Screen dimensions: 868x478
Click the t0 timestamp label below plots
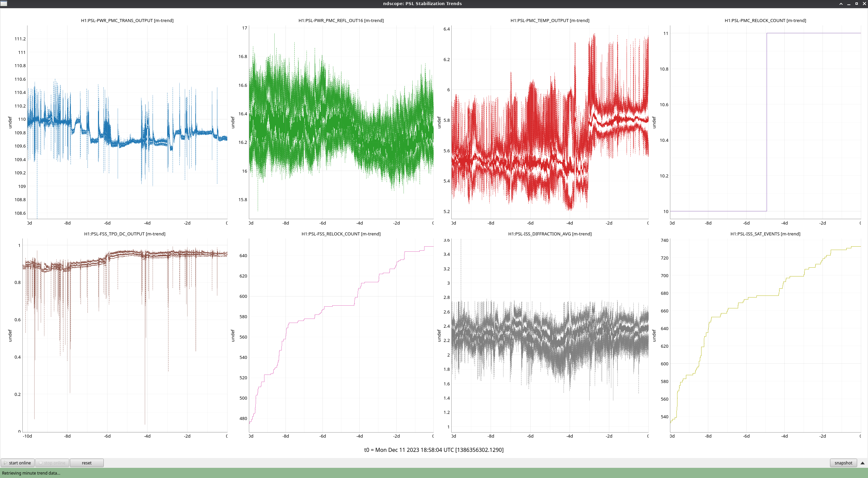[x=434, y=450]
